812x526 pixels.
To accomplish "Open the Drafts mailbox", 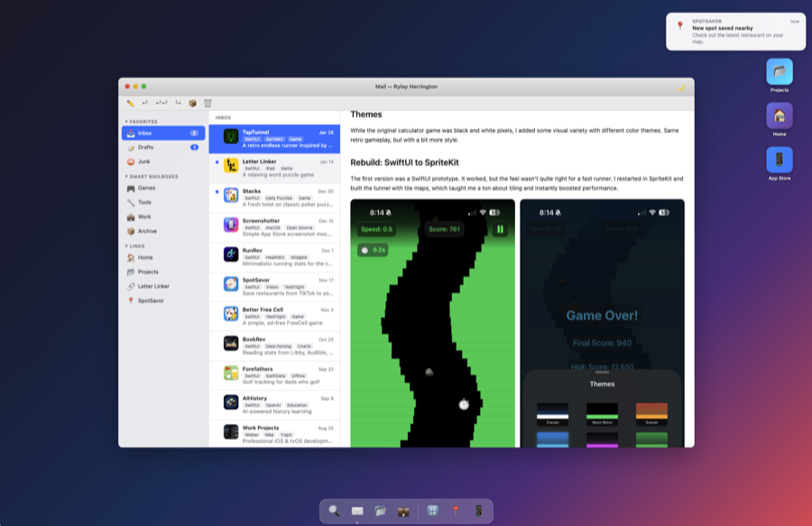I will (x=148, y=146).
